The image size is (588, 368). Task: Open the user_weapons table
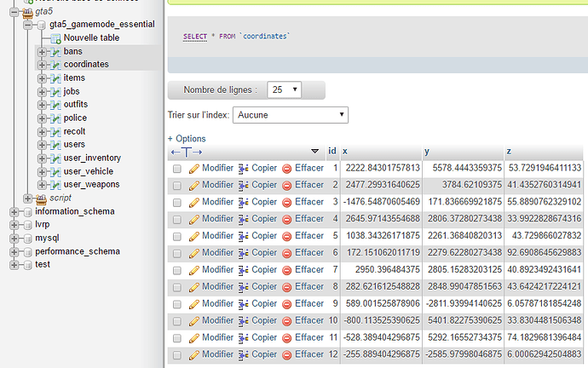tap(91, 185)
